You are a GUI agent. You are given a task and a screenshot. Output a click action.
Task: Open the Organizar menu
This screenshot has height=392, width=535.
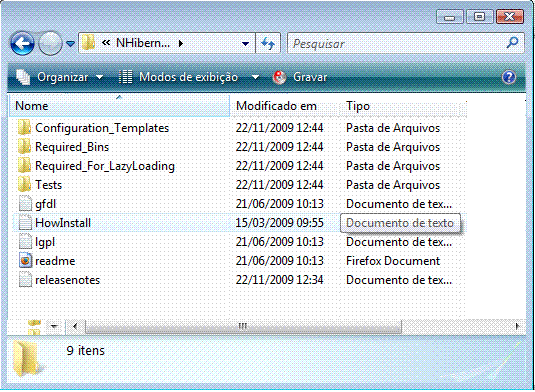pyautogui.click(x=62, y=77)
